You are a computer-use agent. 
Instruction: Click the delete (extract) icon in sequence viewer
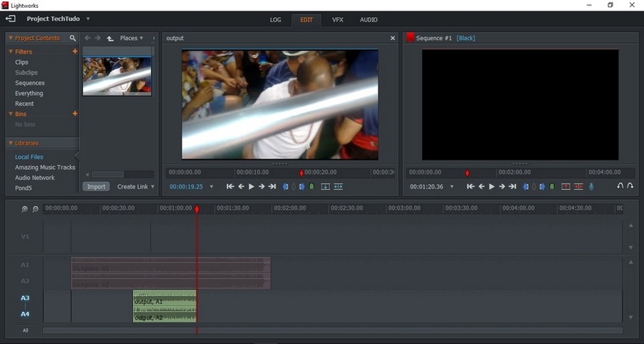[579, 187]
